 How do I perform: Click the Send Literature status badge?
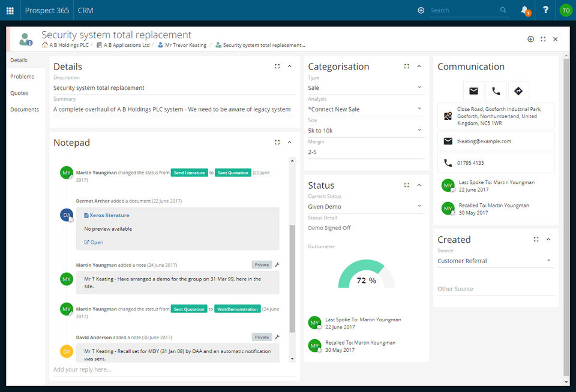(189, 173)
